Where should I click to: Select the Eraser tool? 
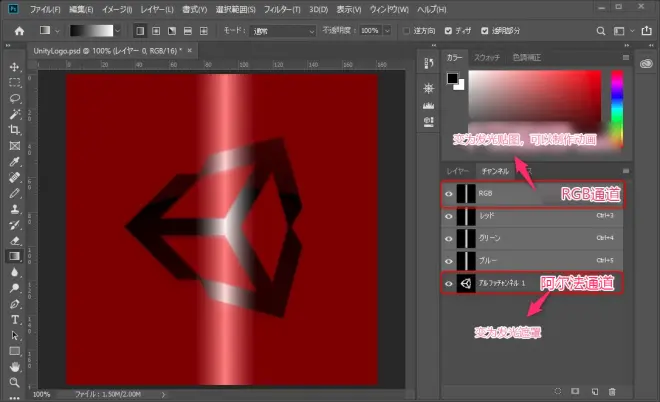[15, 240]
